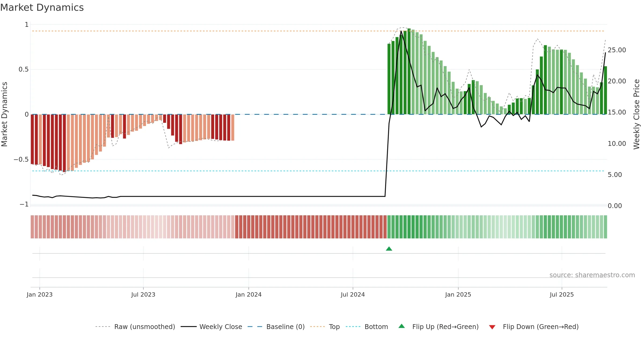
Task: Click the 0.00 price axis label
Action: (x=615, y=206)
